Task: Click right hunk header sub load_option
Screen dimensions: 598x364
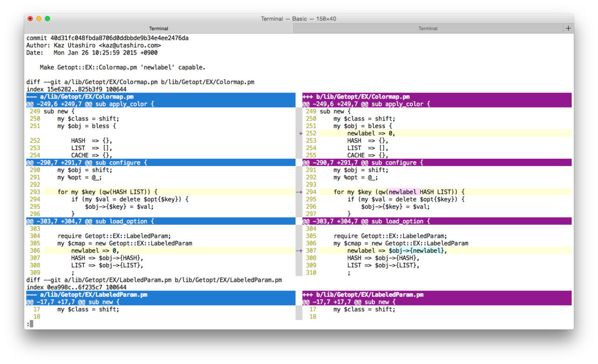Action: pyautogui.click(x=437, y=221)
